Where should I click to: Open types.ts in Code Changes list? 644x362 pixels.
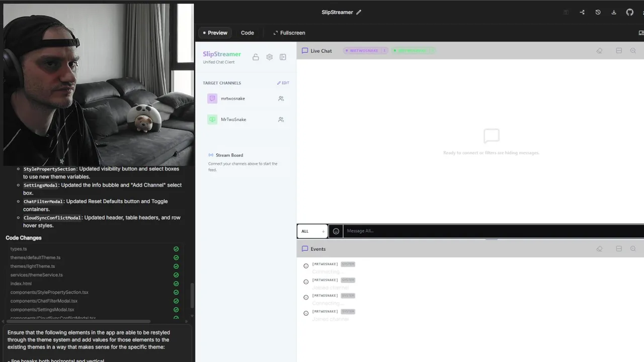(19, 249)
